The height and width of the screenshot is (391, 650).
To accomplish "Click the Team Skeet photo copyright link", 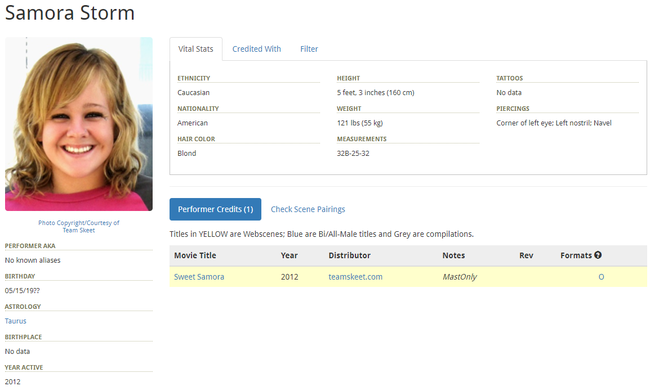I will coord(79,226).
